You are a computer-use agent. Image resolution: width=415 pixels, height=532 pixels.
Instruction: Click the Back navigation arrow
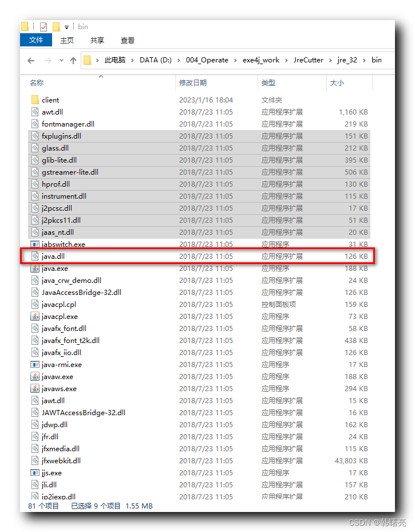(31, 60)
